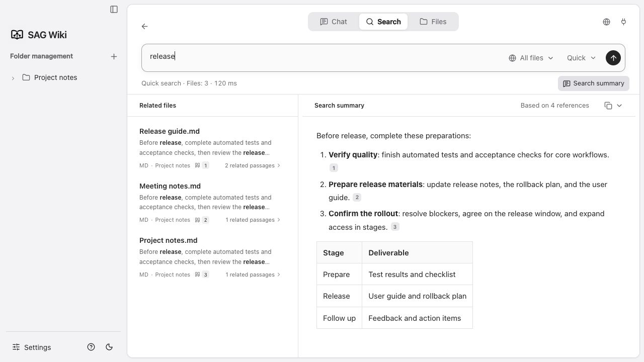This screenshot has width=644, height=362.
Task: Click 'Based on 4 references' text
Action: (554, 106)
